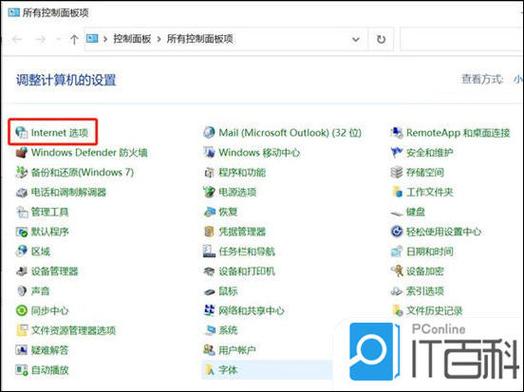Refresh the control panel view

[x=381, y=39]
